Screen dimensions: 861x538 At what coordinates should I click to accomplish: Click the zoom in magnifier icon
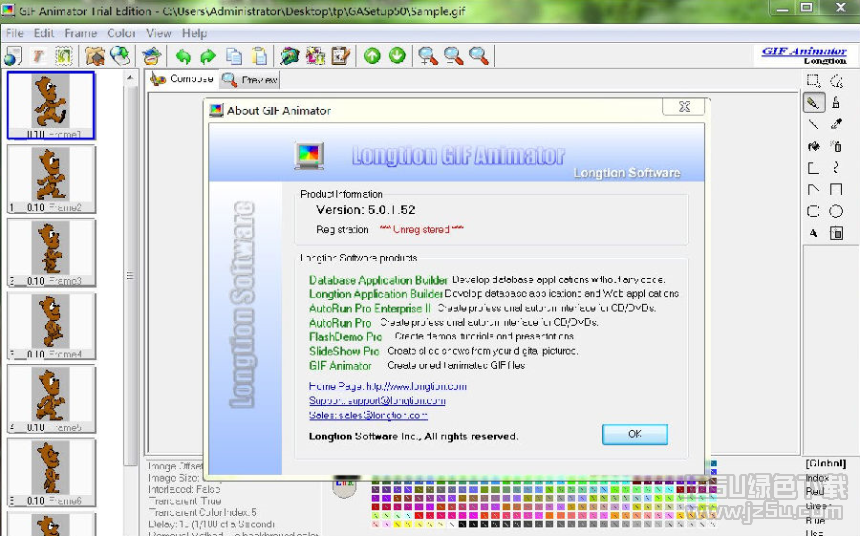428,56
